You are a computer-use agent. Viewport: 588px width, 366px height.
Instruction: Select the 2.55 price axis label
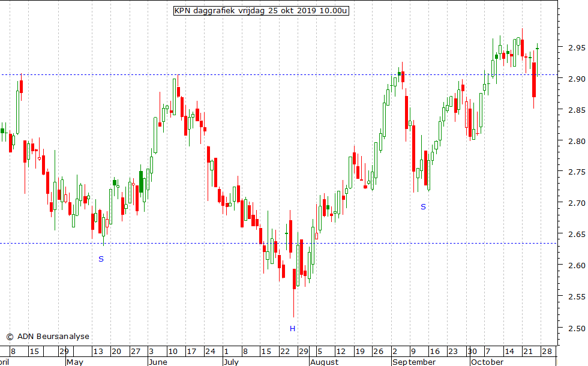tap(577, 296)
